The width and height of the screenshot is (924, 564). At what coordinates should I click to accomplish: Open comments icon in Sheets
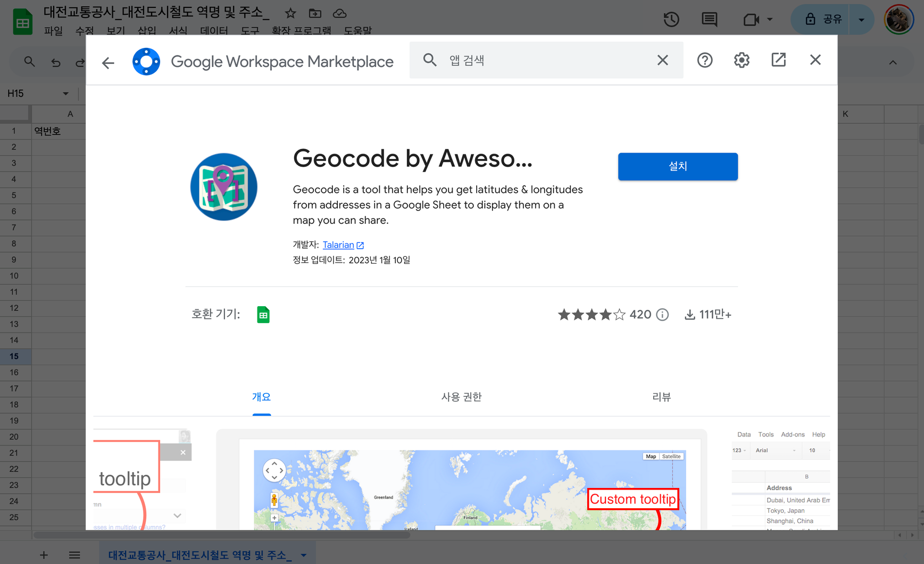(x=709, y=20)
